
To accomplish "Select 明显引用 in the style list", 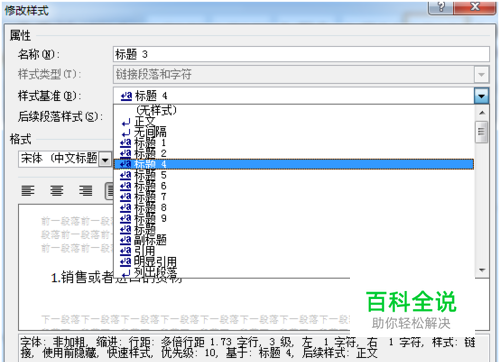I will [x=293, y=261].
